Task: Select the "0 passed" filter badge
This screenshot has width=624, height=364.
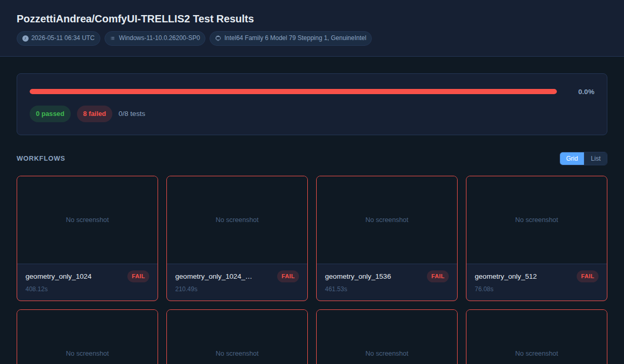Action: point(50,114)
